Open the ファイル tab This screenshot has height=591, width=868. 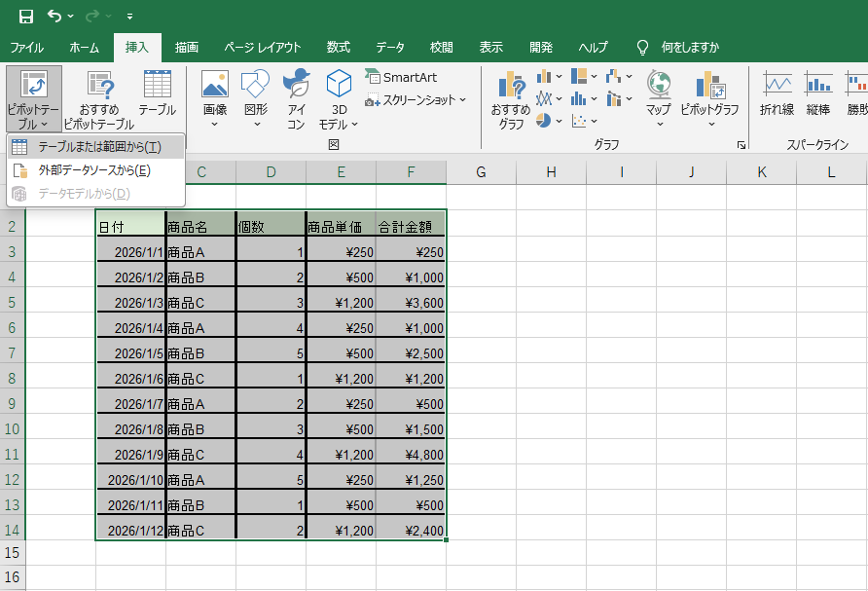click(26, 47)
